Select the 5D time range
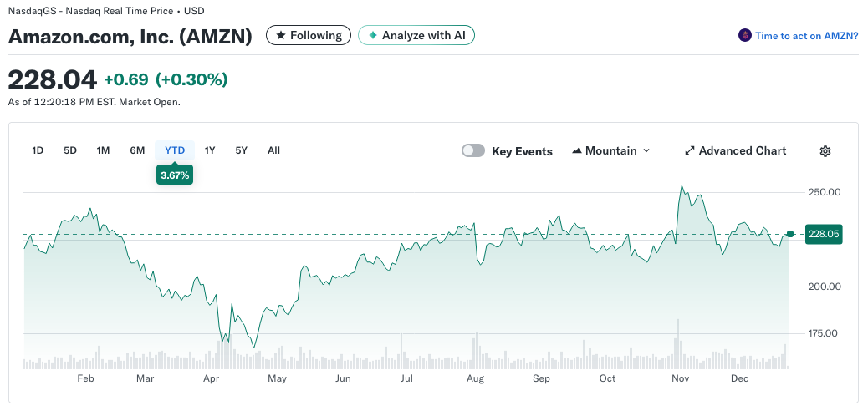868x411 pixels. point(70,150)
